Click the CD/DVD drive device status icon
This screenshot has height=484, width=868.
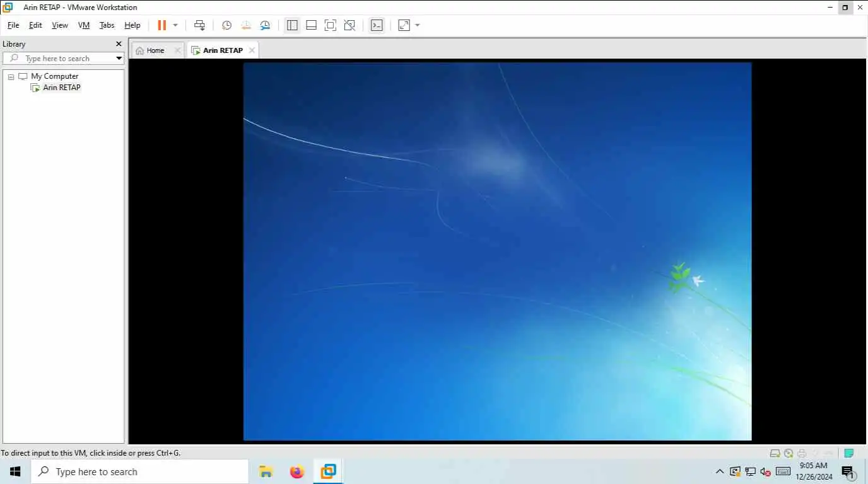point(789,453)
